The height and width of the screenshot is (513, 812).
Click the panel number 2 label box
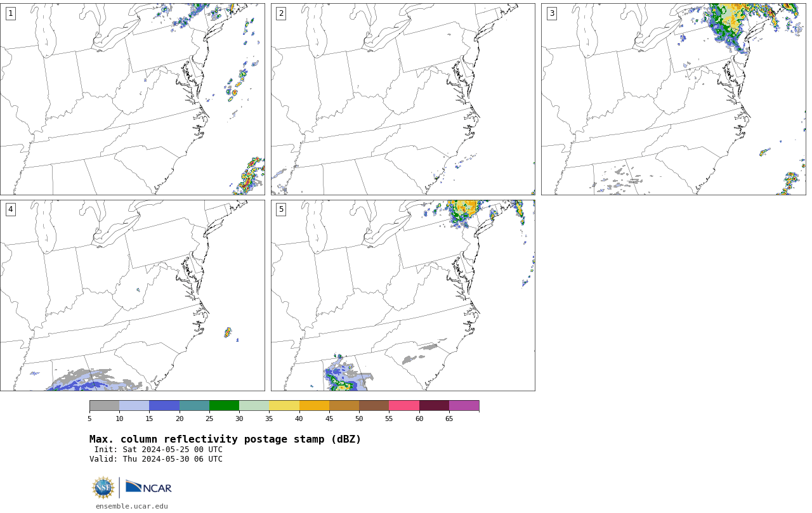(281, 13)
